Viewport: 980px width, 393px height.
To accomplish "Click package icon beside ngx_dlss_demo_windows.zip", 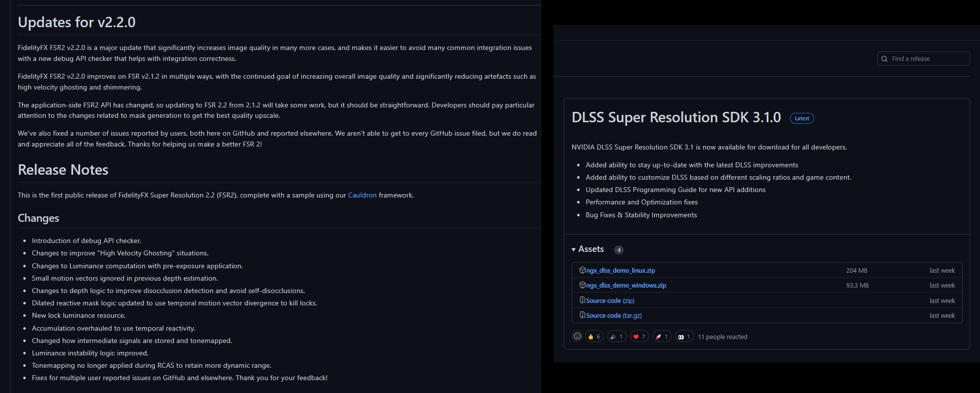I will pos(583,285).
